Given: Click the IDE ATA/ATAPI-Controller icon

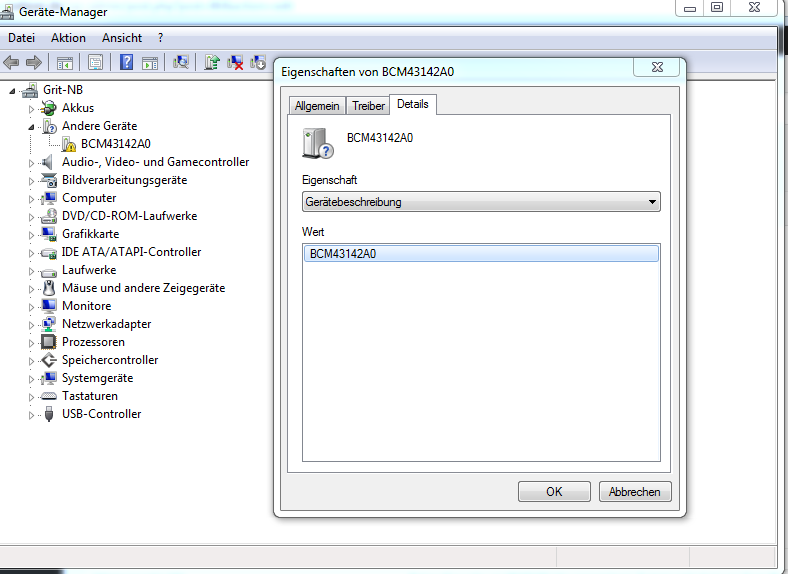Looking at the screenshot, I should point(49,252).
